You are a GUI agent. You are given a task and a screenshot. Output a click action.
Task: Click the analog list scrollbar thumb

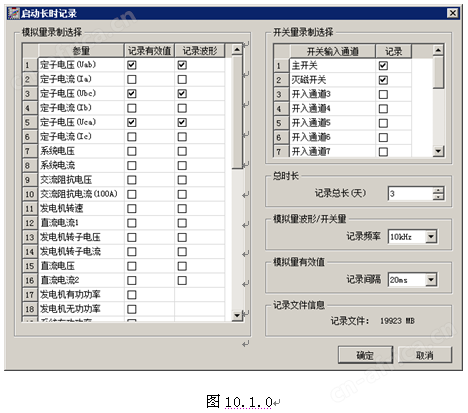tap(237, 112)
